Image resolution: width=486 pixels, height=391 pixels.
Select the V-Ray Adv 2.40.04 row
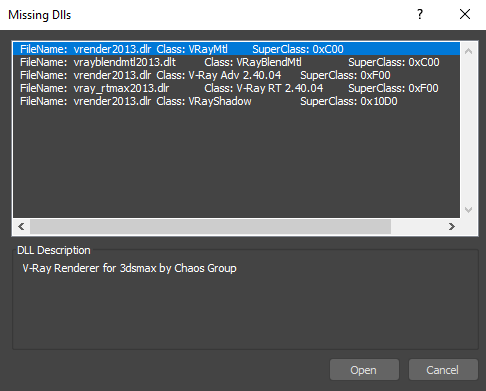[236, 75]
